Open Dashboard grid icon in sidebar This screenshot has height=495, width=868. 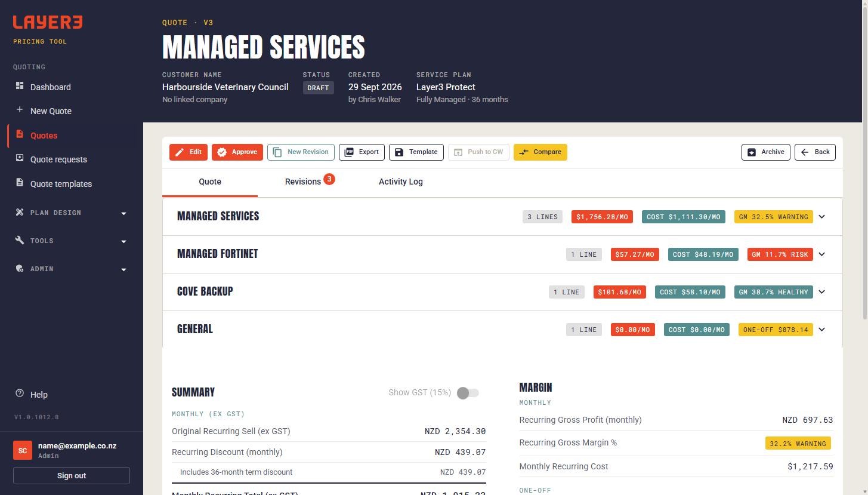[20, 86]
